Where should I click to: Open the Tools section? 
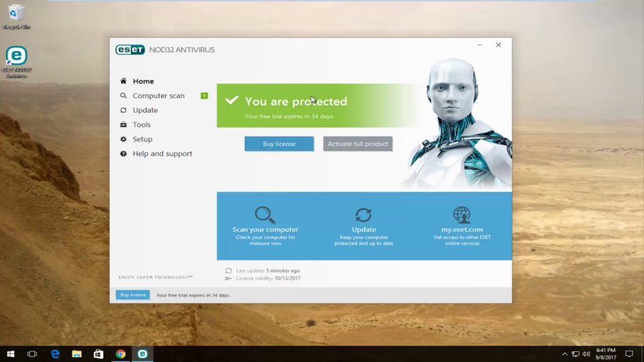click(x=142, y=124)
